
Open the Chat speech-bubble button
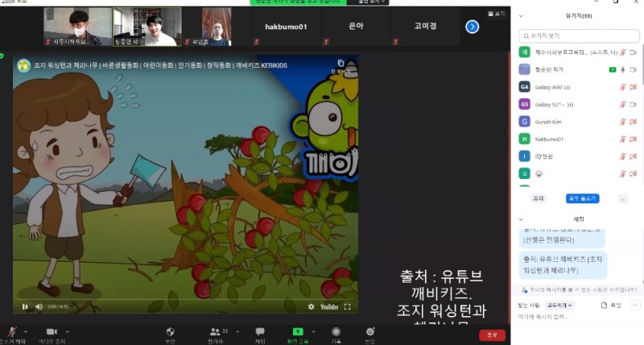coord(260,334)
